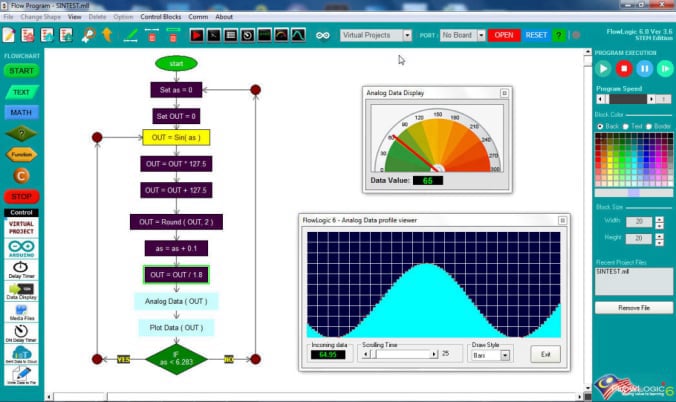Run program with the play button
Image resolution: width=676 pixels, height=402 pixels.
pyautogui.click(x=603, y=69)
